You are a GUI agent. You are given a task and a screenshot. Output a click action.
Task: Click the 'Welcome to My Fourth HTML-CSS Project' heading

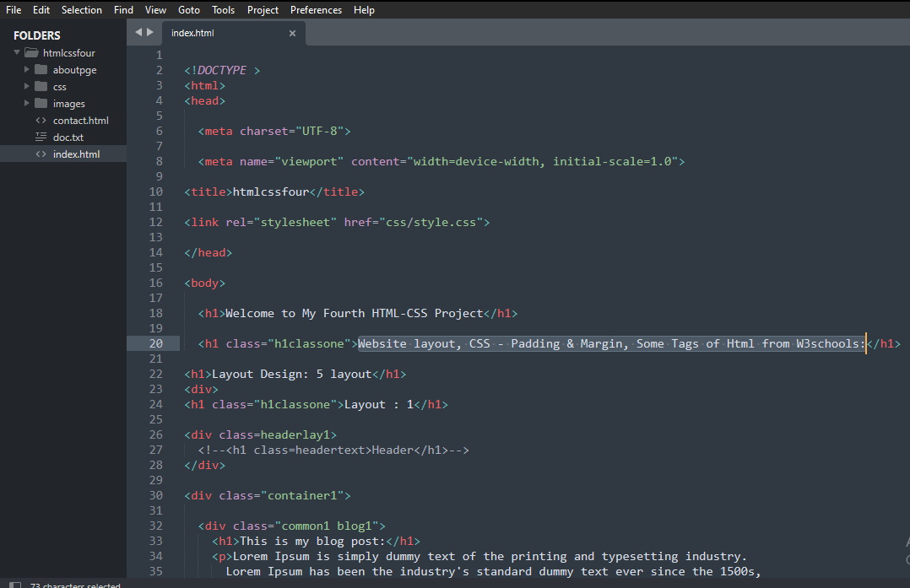pos(354,313)
